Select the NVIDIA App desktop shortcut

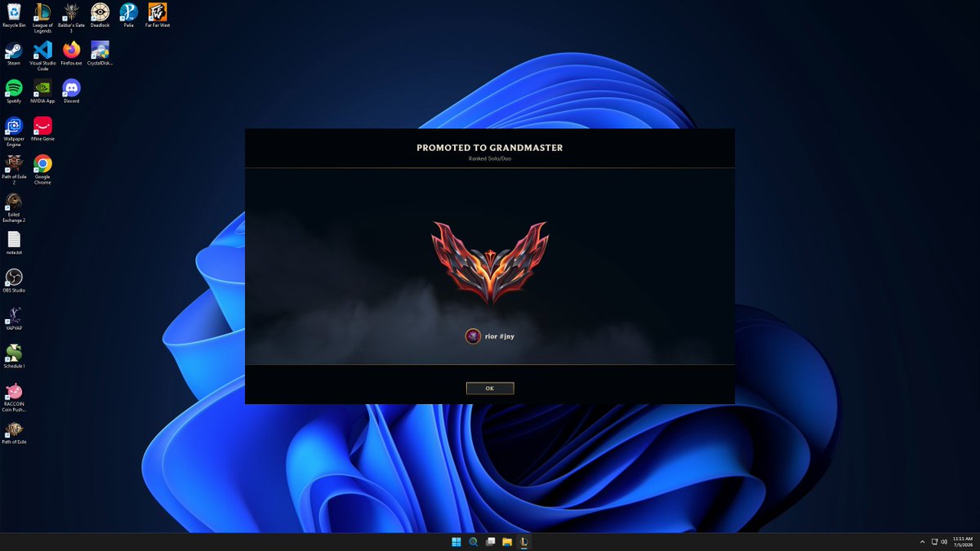(42, 91)
